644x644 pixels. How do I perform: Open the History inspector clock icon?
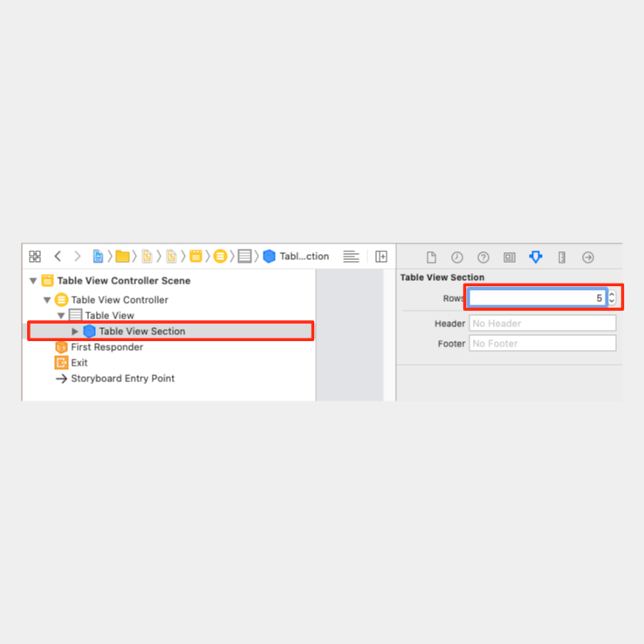(x=457, y=257)
